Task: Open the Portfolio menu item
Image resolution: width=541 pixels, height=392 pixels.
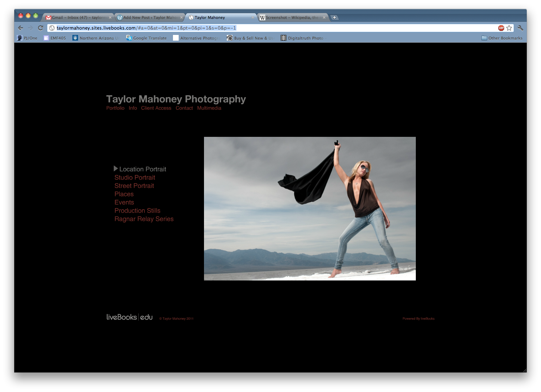Action: [115, 108]
